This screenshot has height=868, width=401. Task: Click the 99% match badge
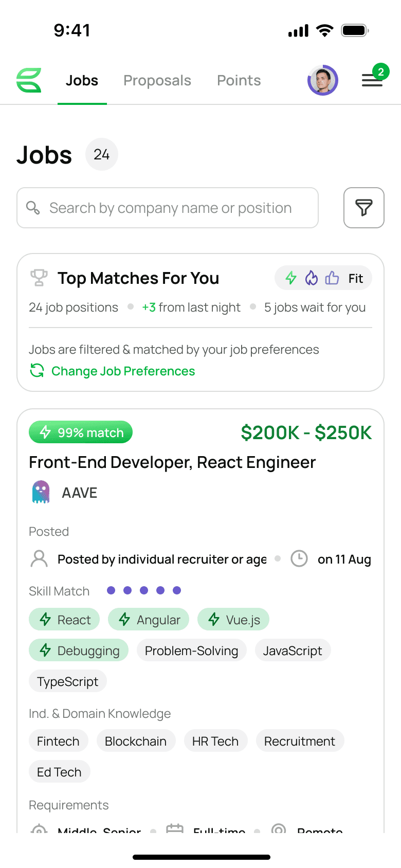click(81, 432)
